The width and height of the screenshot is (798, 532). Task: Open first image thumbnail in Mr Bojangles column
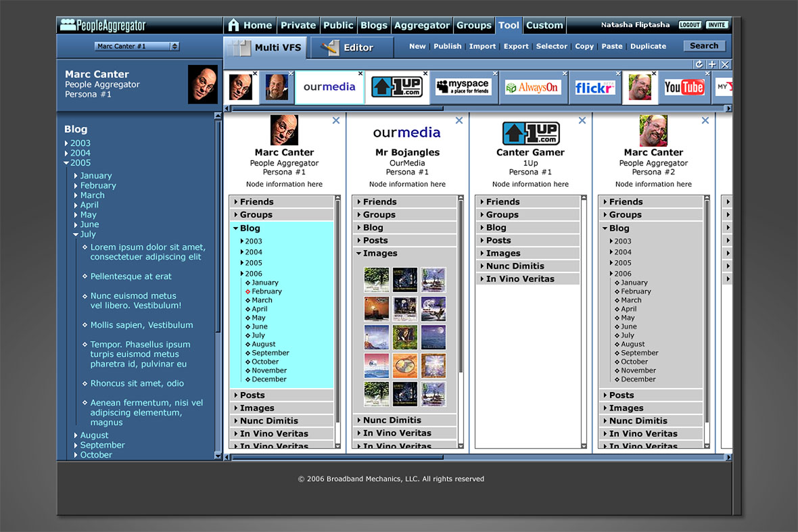[x=377, y=280]
